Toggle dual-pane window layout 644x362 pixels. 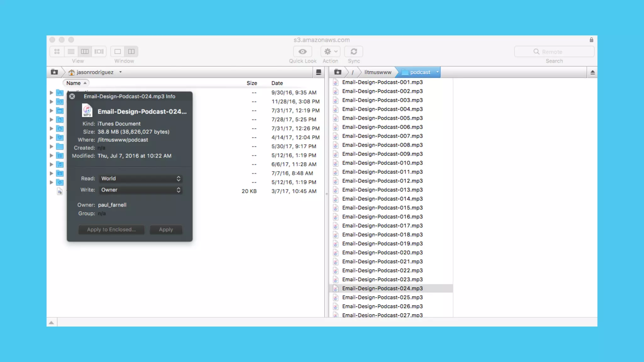pos(131,52)
